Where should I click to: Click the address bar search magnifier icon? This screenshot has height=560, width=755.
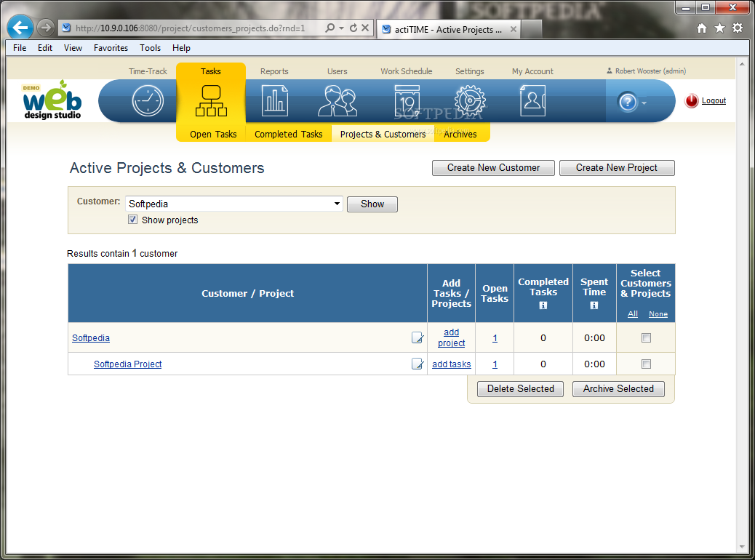coord(329,28)
